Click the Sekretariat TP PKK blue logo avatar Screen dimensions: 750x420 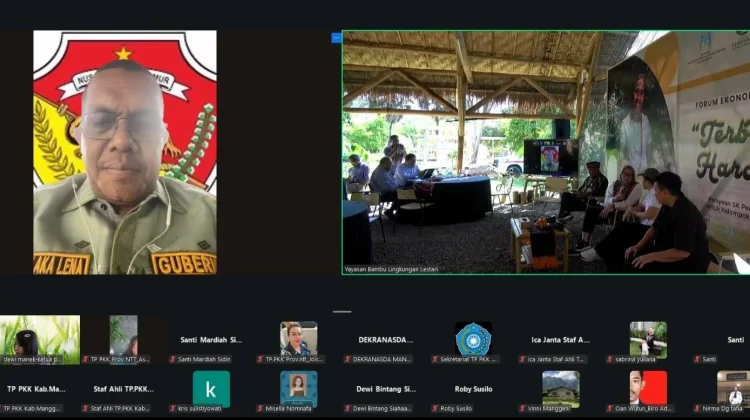(473, 339)
